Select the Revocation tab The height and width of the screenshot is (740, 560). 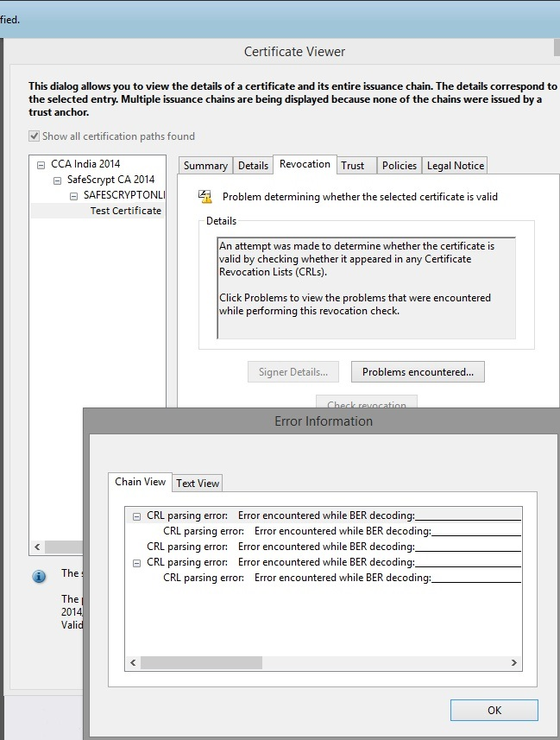point(305,164)
